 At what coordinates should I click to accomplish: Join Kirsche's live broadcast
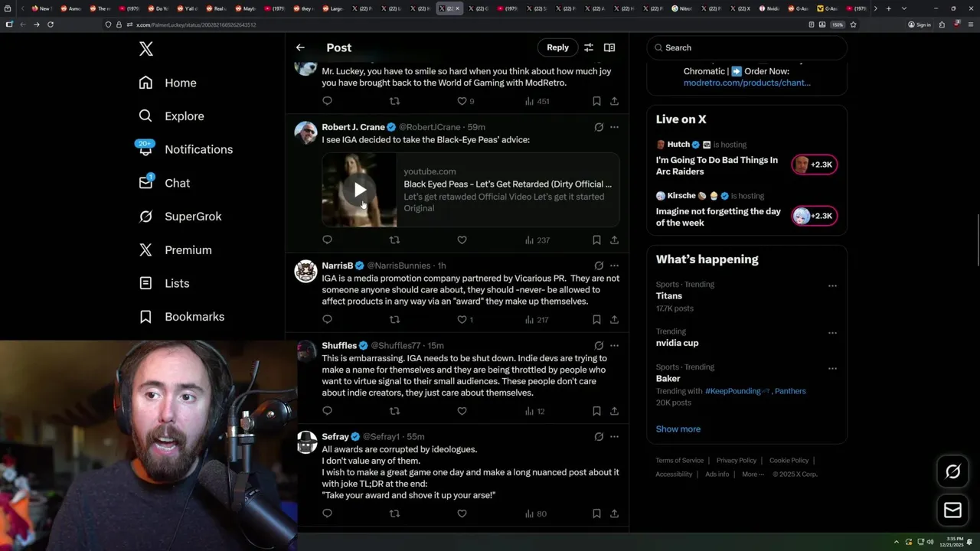(x=814, y=216)
